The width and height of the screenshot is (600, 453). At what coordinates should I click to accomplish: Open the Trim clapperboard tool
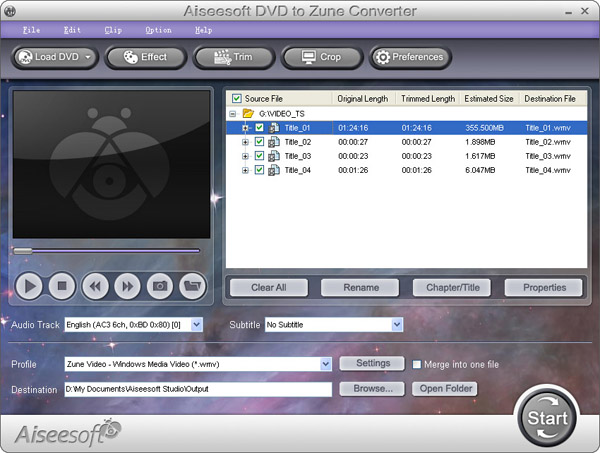coord(233,57)
